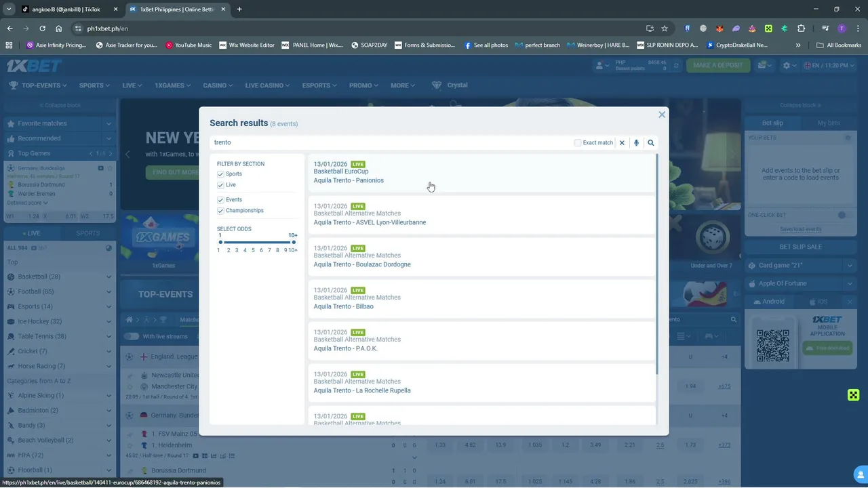The image size is (868, 488).
Task: Click the balance refresh icon
Action: 675,65
